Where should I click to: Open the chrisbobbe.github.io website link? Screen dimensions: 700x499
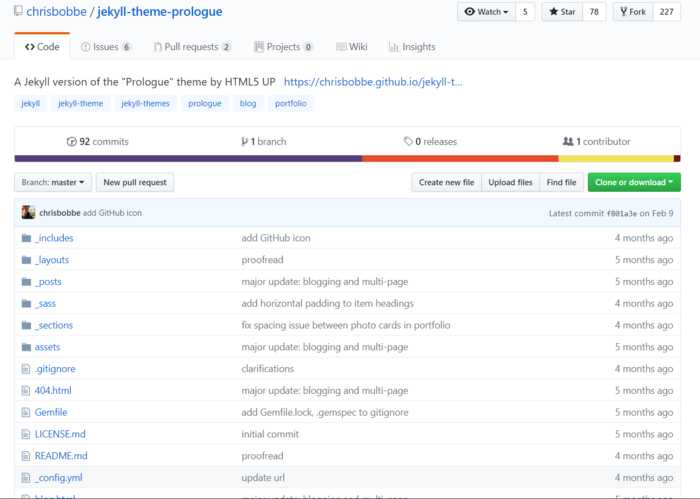click(x=373, y=82)
